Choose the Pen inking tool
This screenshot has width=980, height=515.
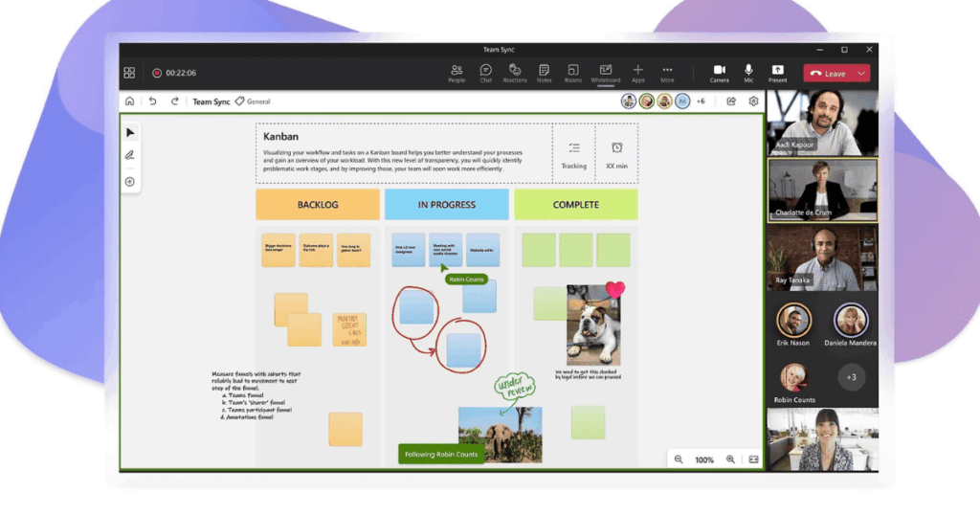[x=130, y=155]
